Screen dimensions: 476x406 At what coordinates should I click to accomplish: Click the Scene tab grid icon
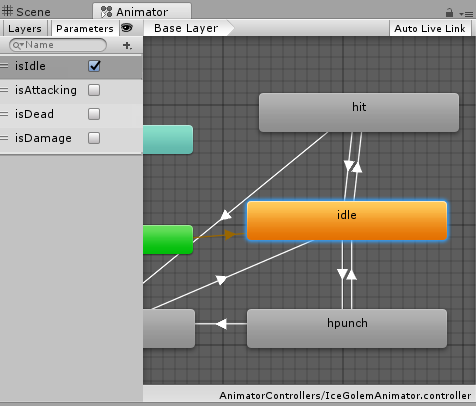pyautogui.click(x=7, y=11)
